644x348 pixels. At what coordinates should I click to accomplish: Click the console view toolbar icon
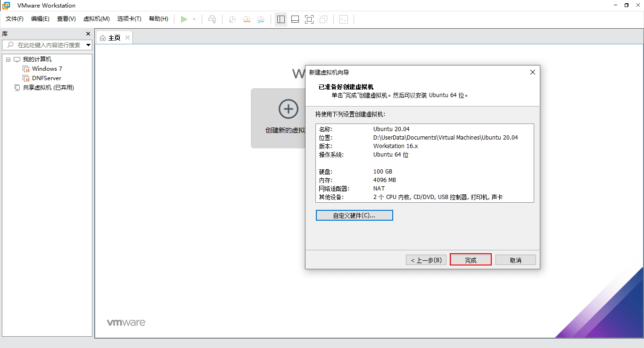(x=344, y=19)
